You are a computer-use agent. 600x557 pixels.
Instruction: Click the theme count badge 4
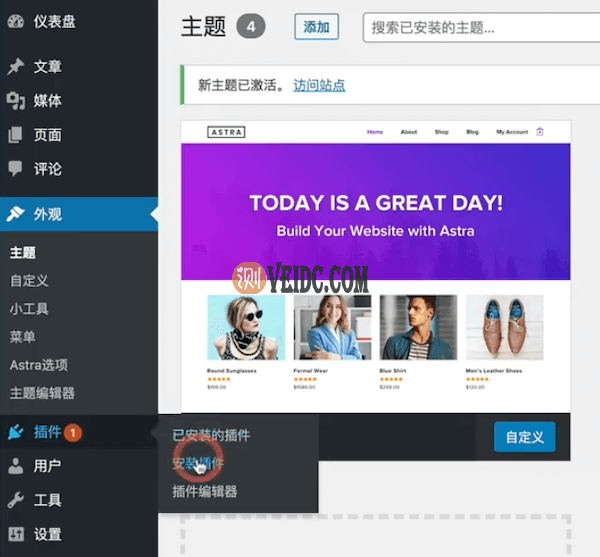(x=251, y=26)
